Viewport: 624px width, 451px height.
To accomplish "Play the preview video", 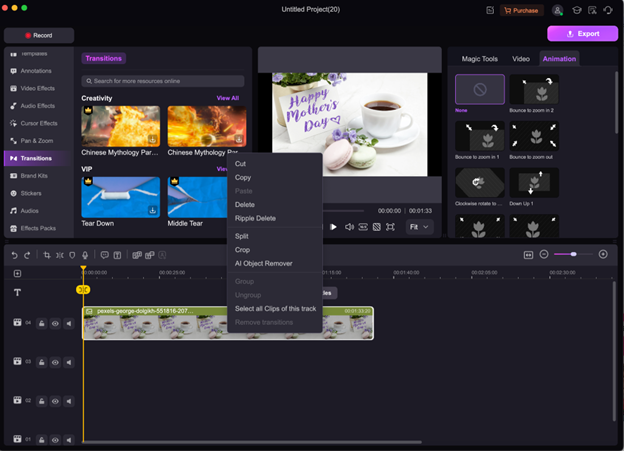I will (333, 227).
